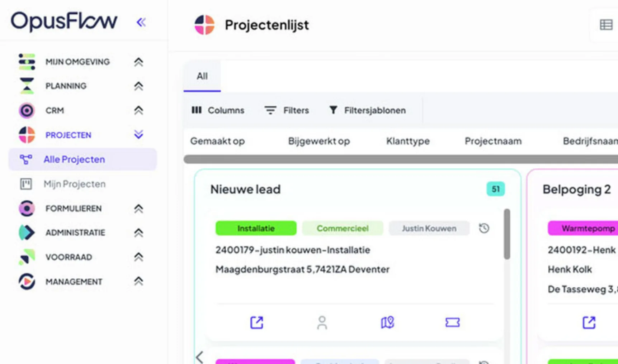
Task: Click the Voorraad sidebar icon
Action: (x=27, y=257)
